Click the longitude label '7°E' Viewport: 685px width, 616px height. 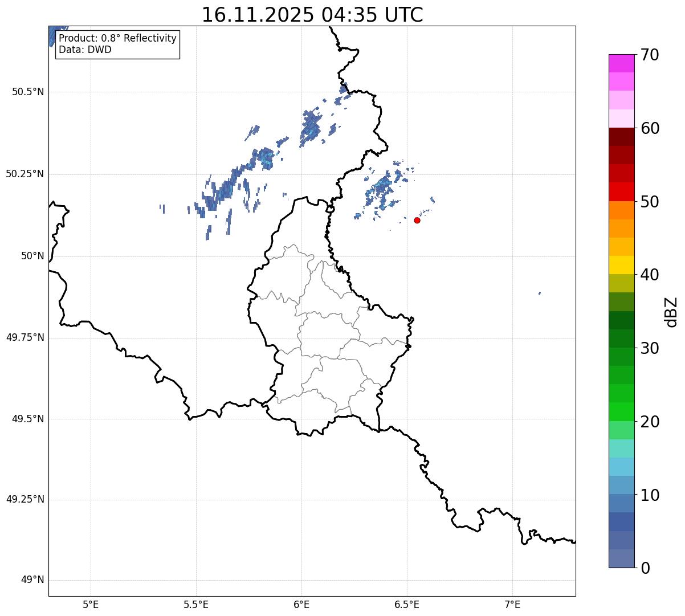coord(512,605)
